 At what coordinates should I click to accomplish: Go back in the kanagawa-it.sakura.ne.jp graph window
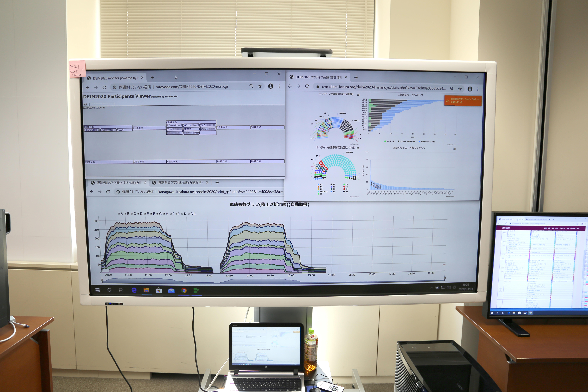[92, 192]
